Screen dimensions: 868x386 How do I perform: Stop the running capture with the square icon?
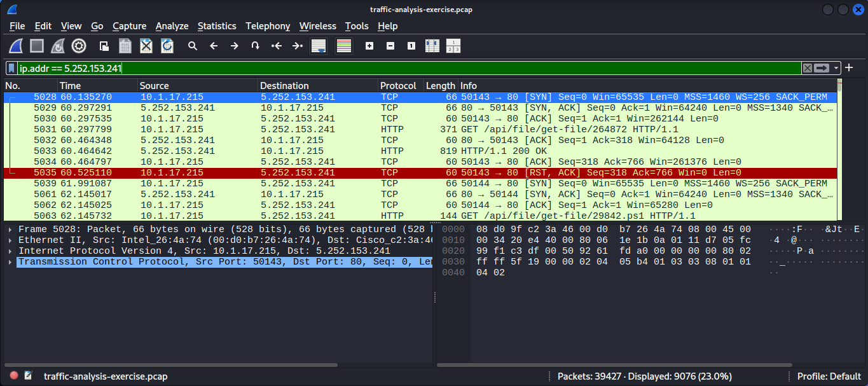(36, 45)
